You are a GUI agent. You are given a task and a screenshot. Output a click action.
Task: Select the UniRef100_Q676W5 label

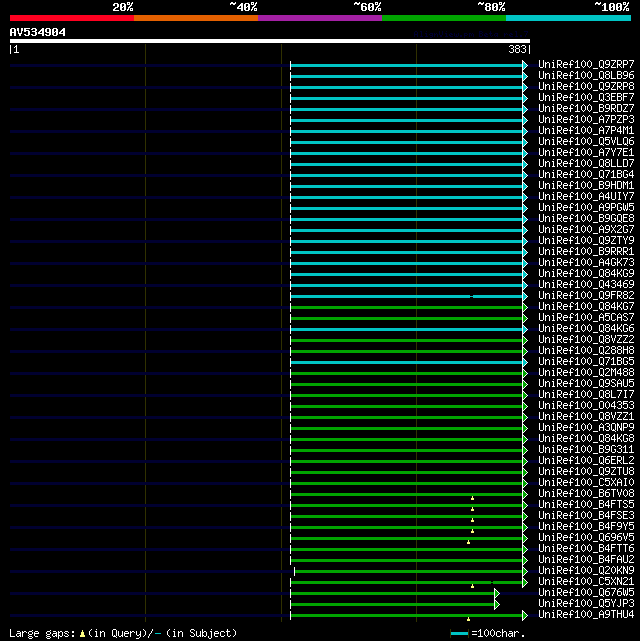coord(586,592)
